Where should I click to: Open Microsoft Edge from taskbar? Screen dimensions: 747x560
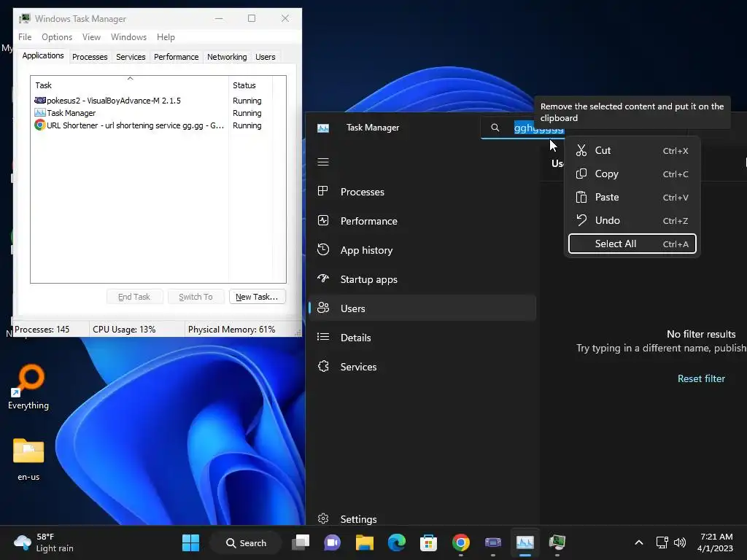pos(396,542)
